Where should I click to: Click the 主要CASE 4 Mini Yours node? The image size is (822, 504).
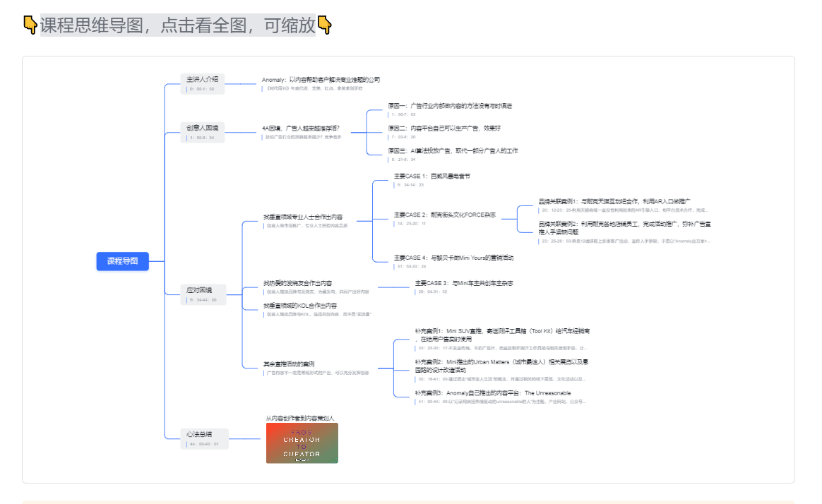(453, 258)
